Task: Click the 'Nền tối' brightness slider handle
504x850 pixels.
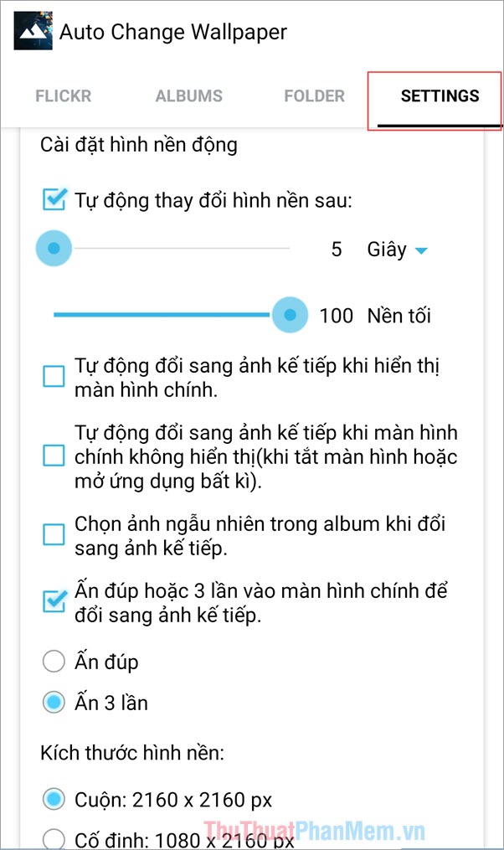Action: (291, 315)
